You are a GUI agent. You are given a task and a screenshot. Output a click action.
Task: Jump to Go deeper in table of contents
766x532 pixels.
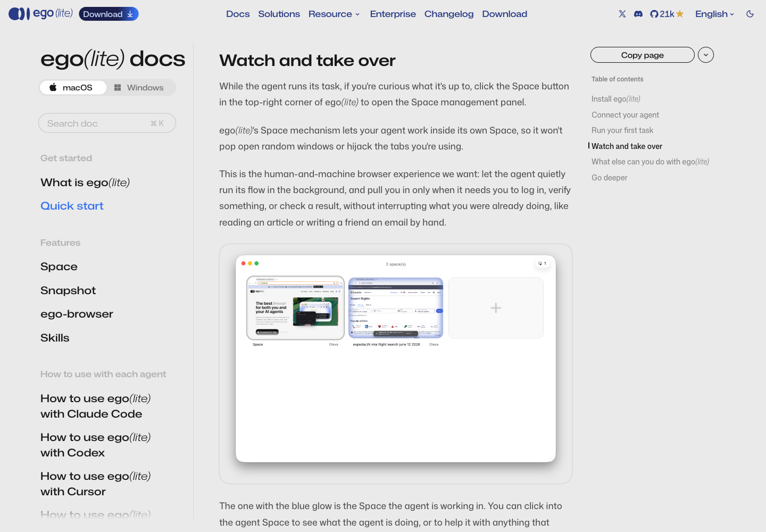pos(610,178)
